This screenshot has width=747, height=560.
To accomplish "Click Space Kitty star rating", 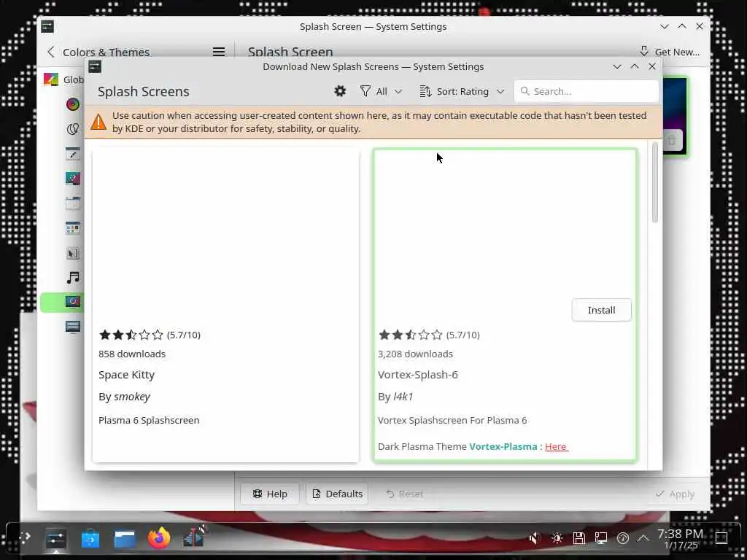I will click(x=131, y=335).
